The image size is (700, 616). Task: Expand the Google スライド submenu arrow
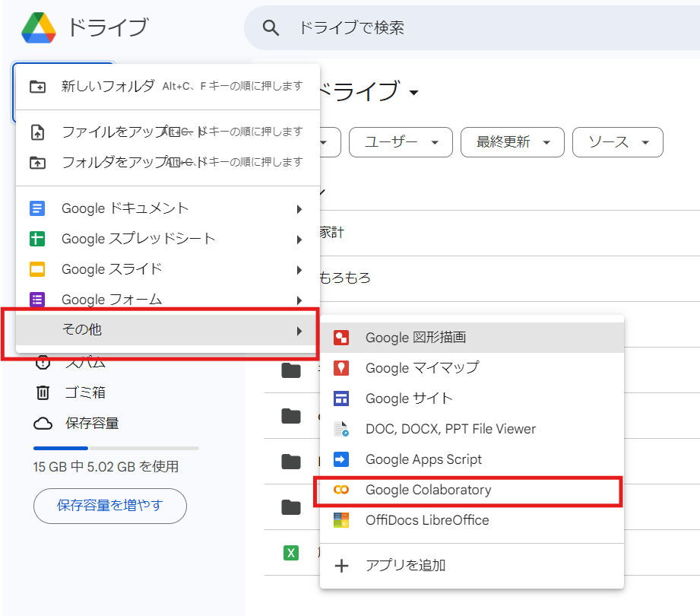pos(299,270)
